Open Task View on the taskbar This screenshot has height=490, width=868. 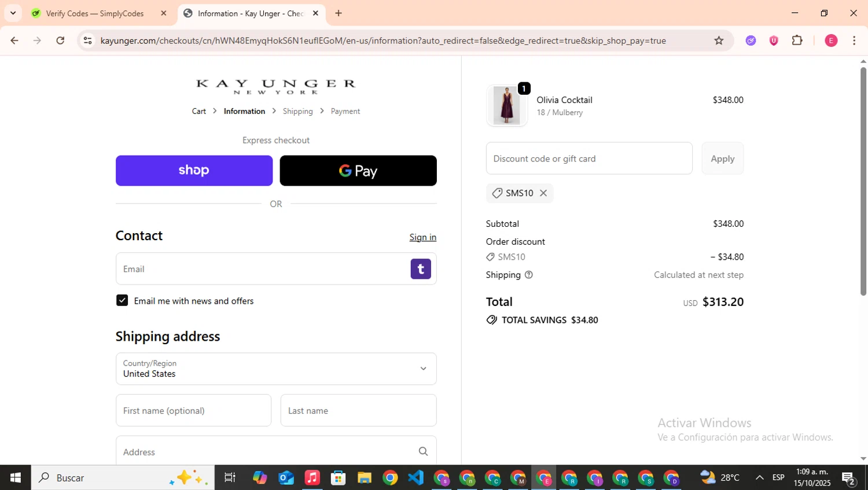pyautogui.click(x=230, y=478)
